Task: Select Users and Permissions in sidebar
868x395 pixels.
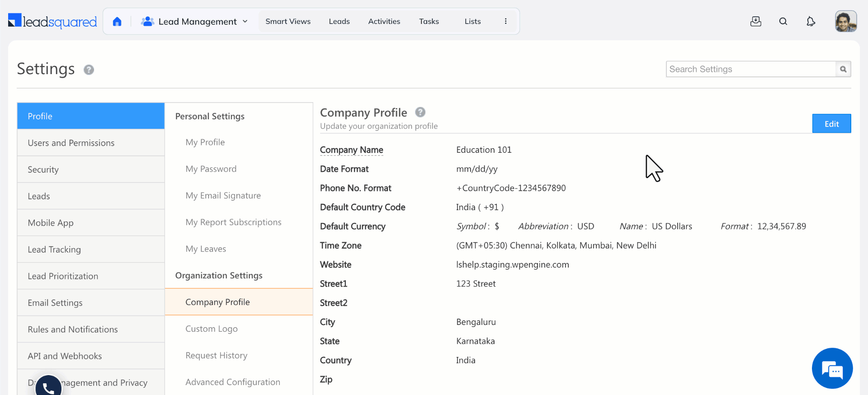Action: click(71, 143)
